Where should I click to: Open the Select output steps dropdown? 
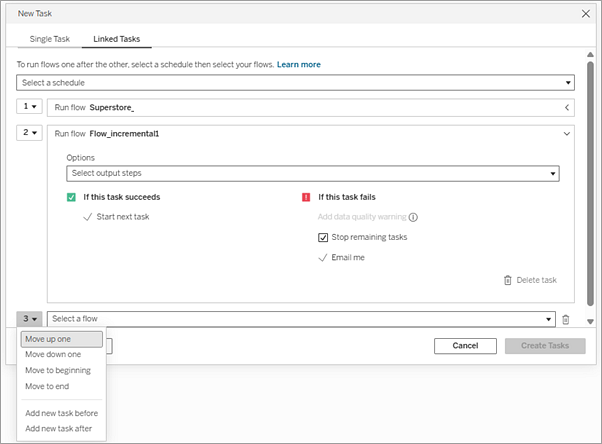click(313, 174)
